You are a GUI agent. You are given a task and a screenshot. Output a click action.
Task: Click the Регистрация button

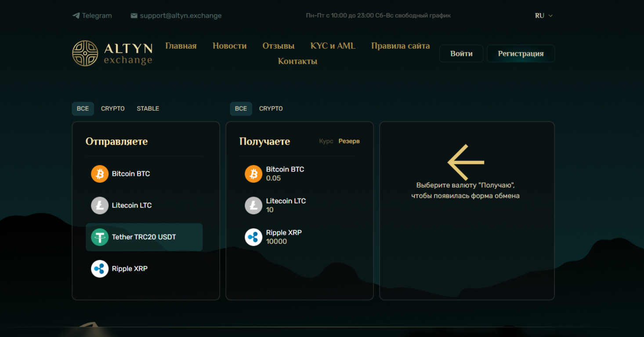[521, 54]
